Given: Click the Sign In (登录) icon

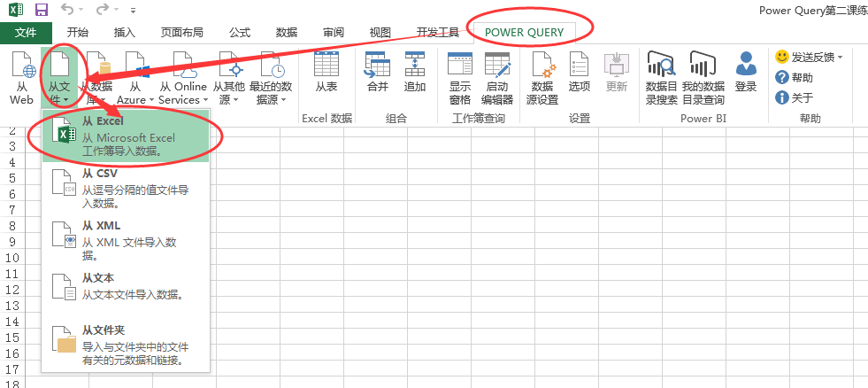Looking at the screenshot, I should (746, 72).
